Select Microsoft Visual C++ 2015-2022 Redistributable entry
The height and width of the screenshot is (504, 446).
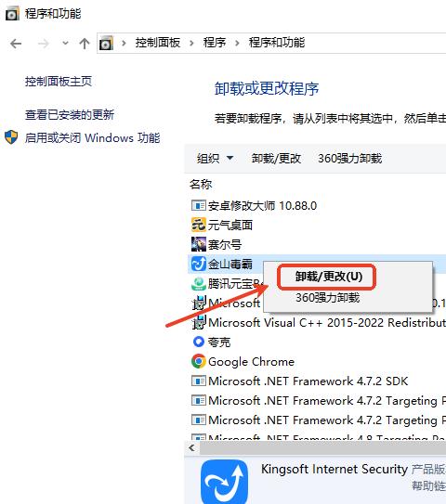327,322
